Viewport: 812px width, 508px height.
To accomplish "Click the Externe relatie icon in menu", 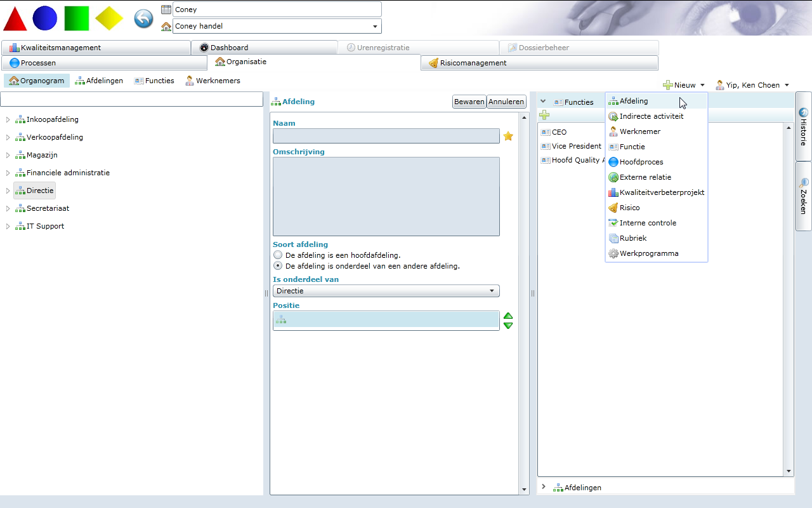I will [613, 177].
